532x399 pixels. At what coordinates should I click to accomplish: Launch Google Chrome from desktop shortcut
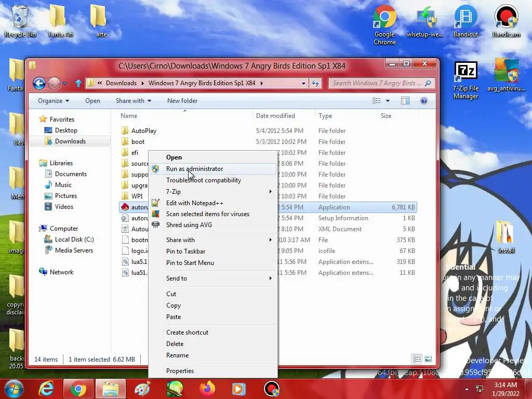coord(385,24)
